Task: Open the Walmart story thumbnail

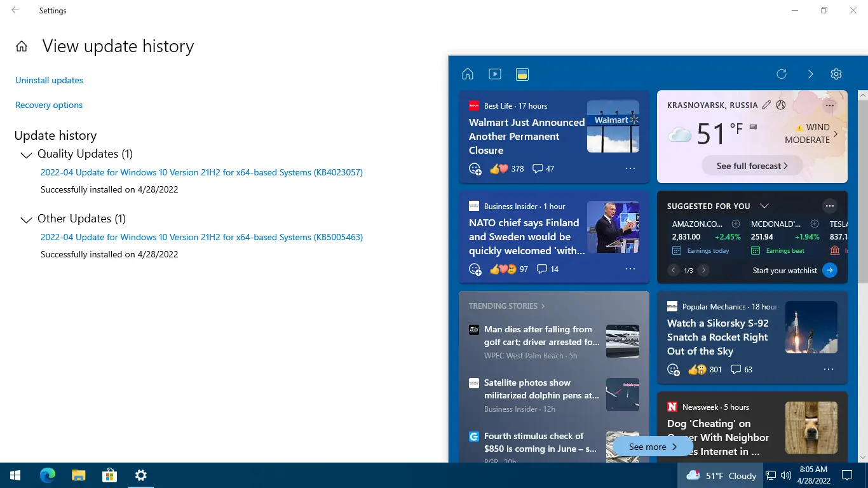Action: pos(613,126)
